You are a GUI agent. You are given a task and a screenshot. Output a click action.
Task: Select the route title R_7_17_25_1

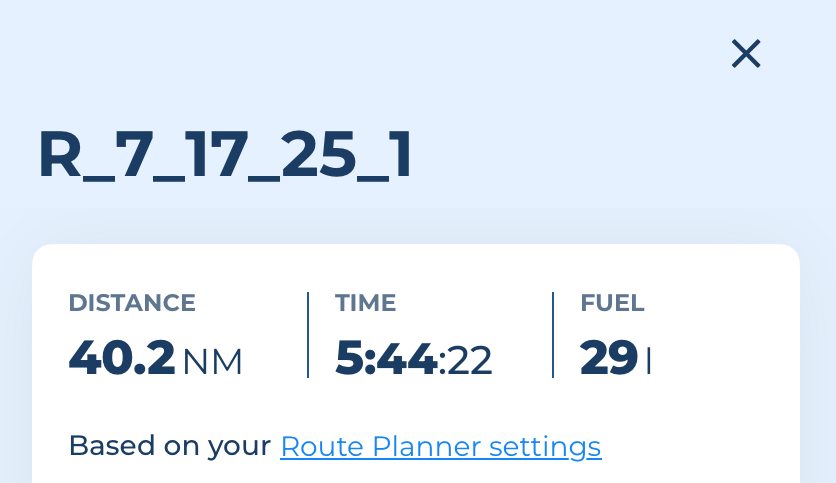tap(225, 155)
